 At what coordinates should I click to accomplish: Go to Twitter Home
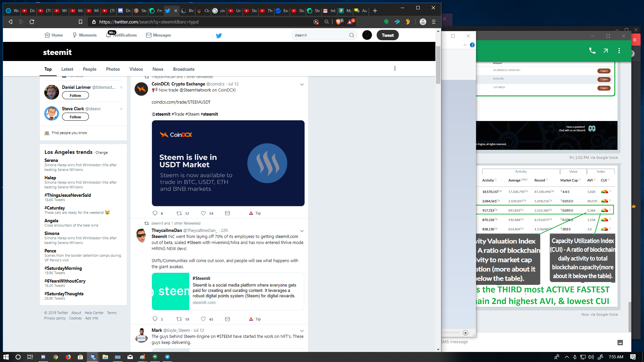click(54, 35)
